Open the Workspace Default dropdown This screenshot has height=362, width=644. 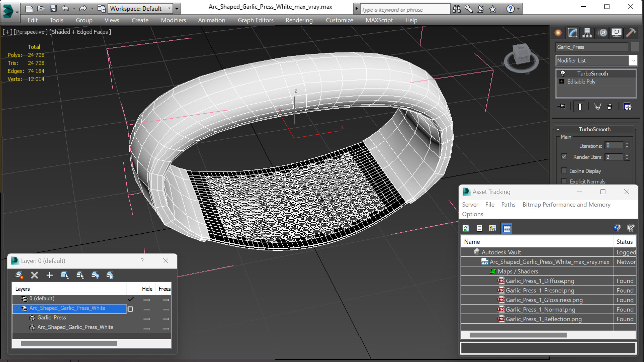click(169, 8)
